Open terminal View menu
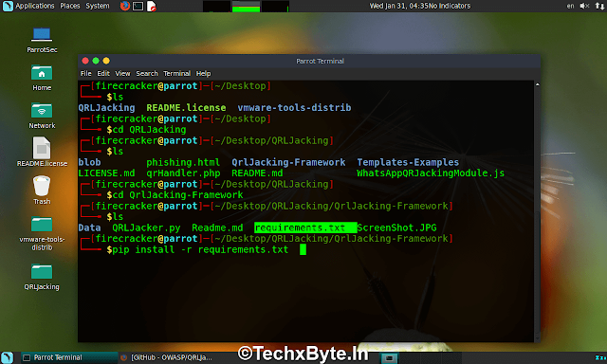607x364 pixels. [x=122, y=74]
